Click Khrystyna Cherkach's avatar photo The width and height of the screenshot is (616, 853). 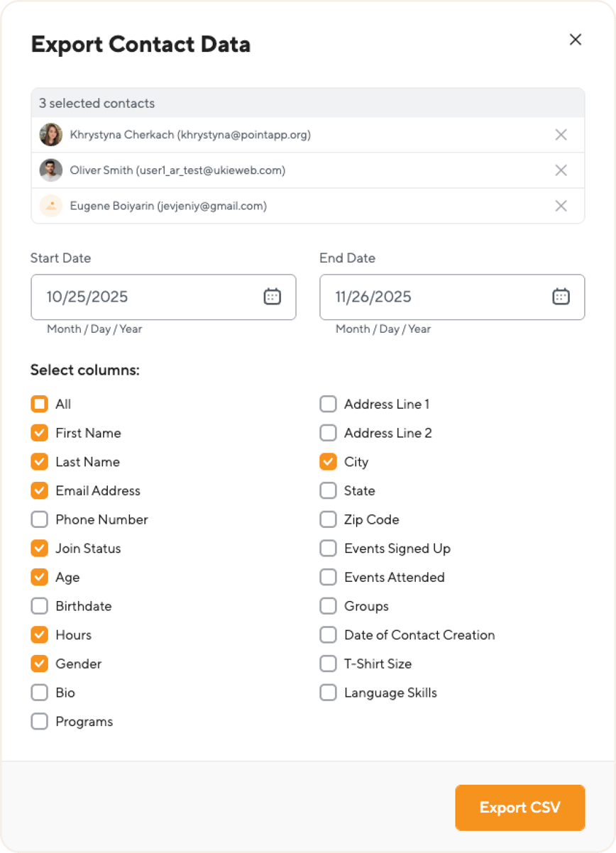click(51, 135)
